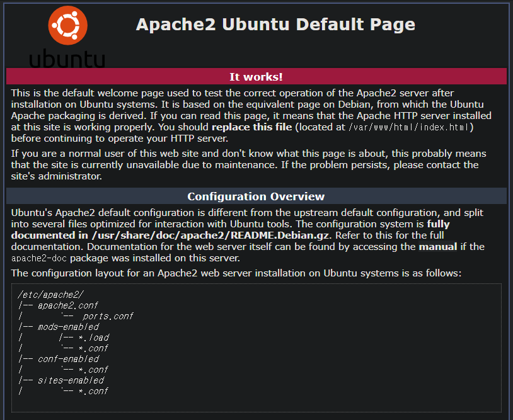Click the Apache2 Ubuntu Default Page title
Viewport: 513px width, 420px height.
(275, 25)
